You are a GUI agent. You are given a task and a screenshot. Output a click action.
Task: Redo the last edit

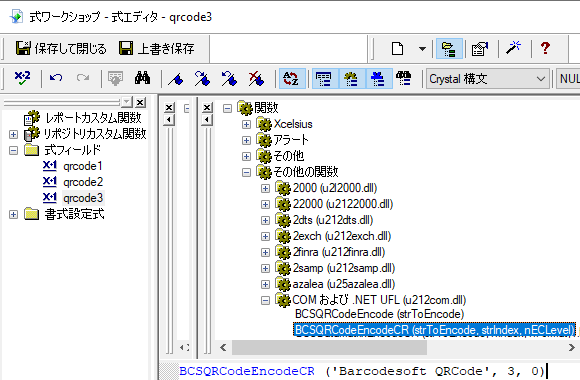coord(83,78)
